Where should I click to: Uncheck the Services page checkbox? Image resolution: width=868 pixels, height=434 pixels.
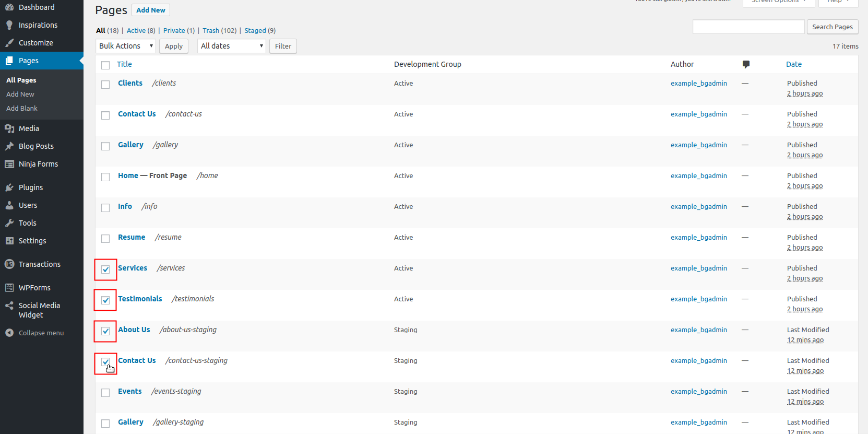[105, 269]
